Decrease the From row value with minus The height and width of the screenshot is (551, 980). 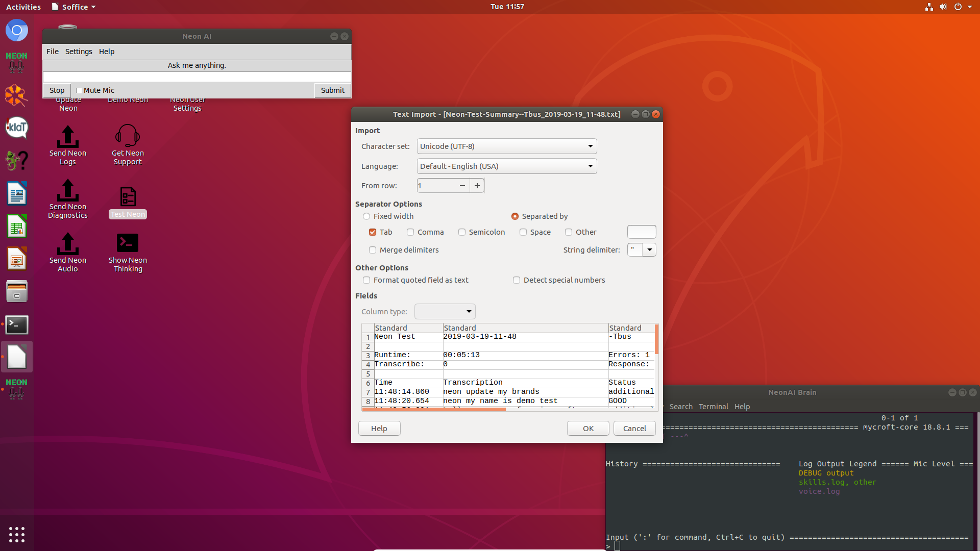click(462, 186)
